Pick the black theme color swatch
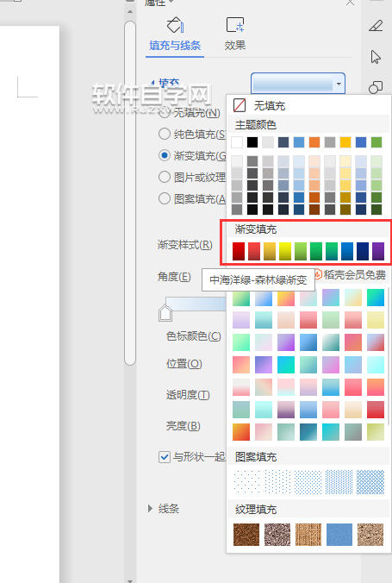392x583 pixels. coord(252,142)
